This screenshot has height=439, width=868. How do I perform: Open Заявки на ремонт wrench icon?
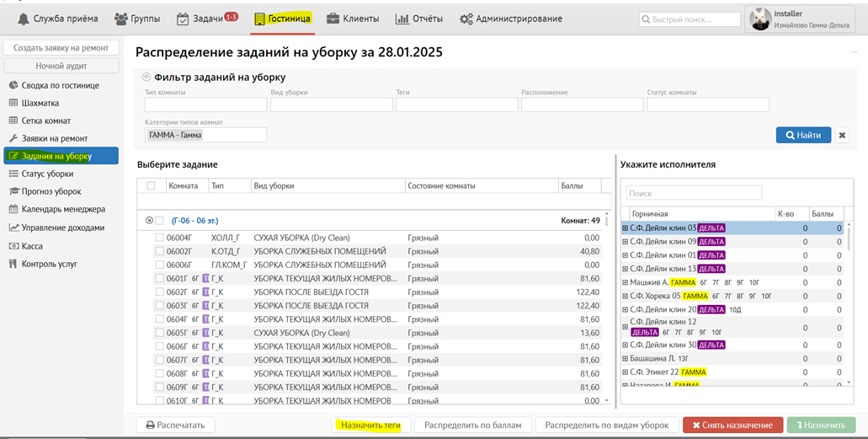coord(13,138)
